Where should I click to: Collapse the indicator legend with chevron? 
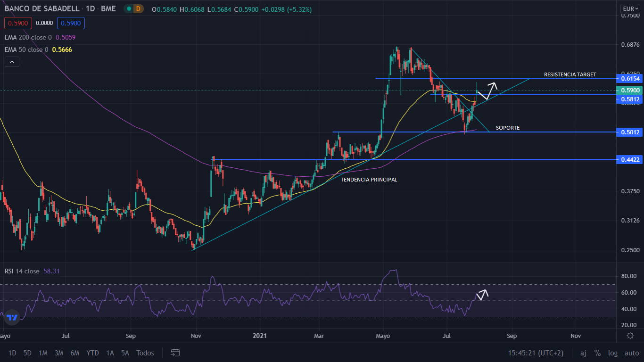pos(12,62)
